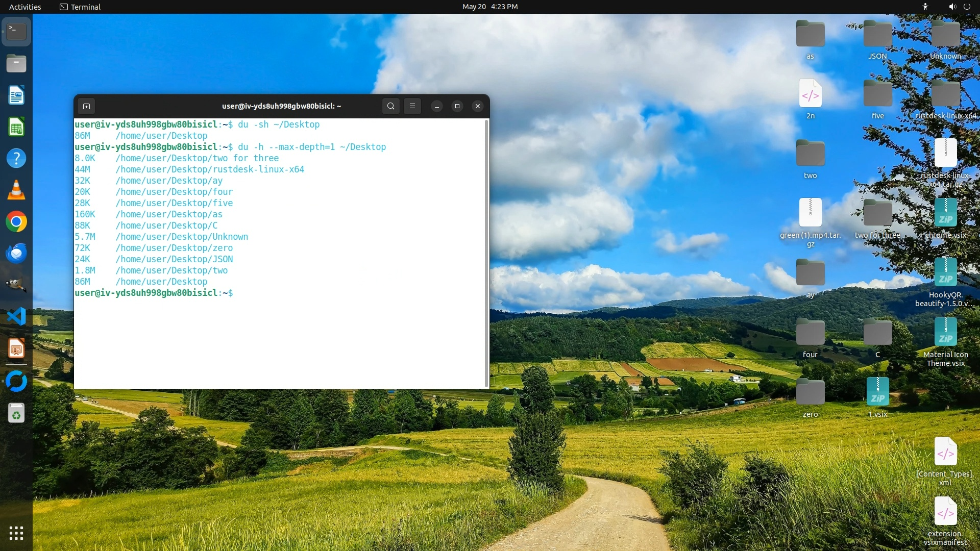Open accessibility menu in top bar
980x551 pixels.
pos(925,7)
